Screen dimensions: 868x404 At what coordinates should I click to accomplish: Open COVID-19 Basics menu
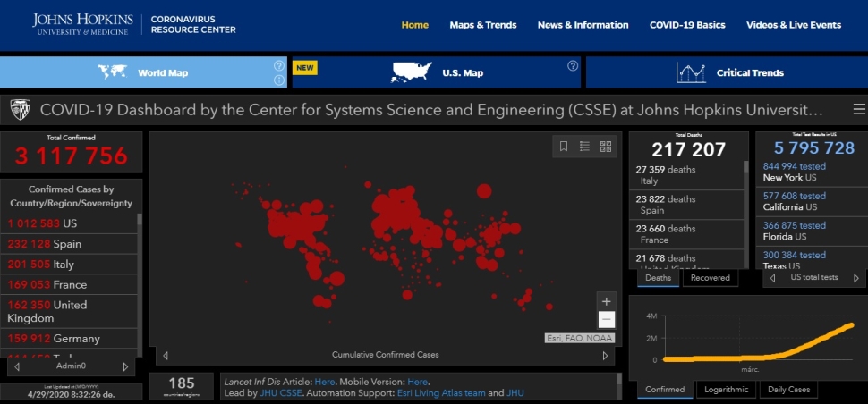click(687, 25)
